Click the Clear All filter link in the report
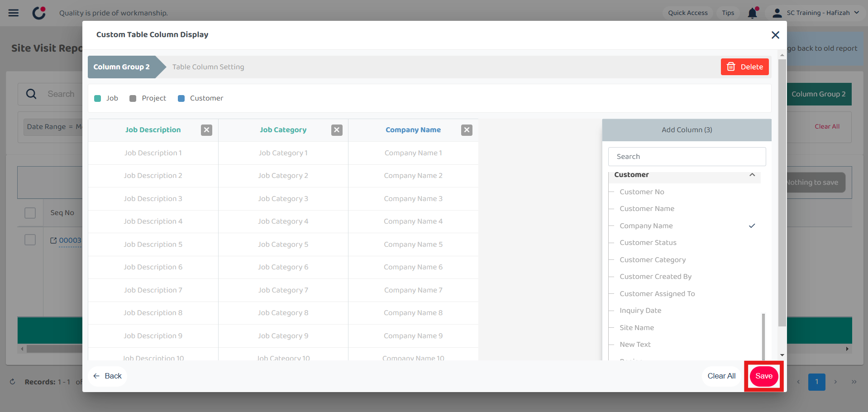This screenshot has height=412, width=868. [827, 127]
